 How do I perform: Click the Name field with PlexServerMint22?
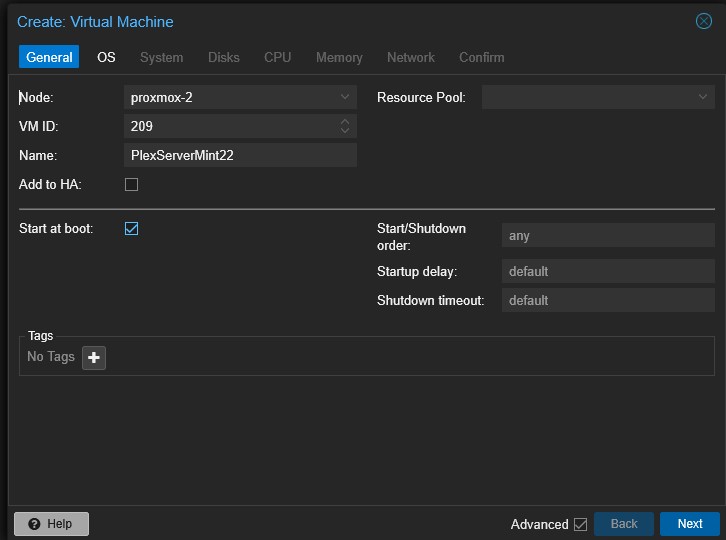tap(240, 155)
